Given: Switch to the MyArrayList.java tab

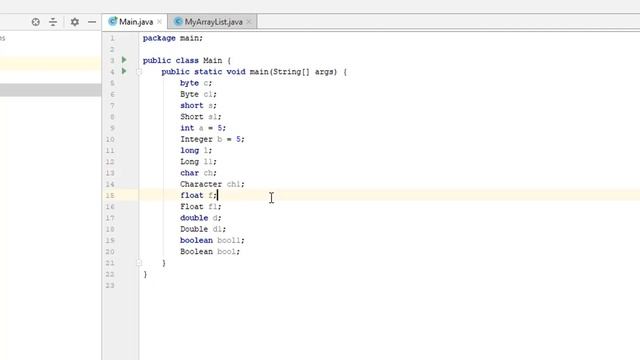Looking at the screenshot, I should point(213,22).
